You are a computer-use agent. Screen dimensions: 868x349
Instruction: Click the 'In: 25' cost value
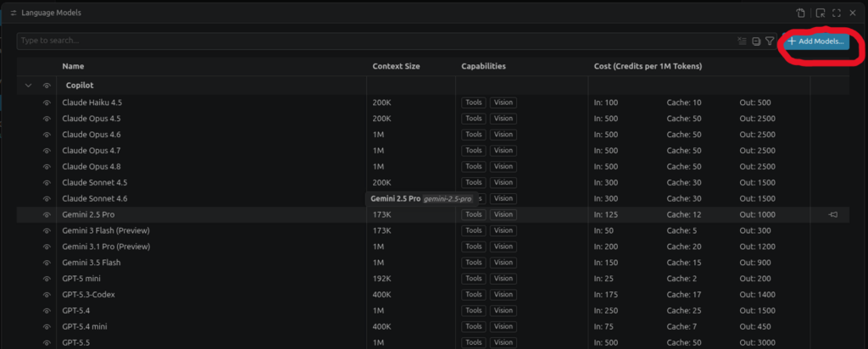click(x=604, y=279)
